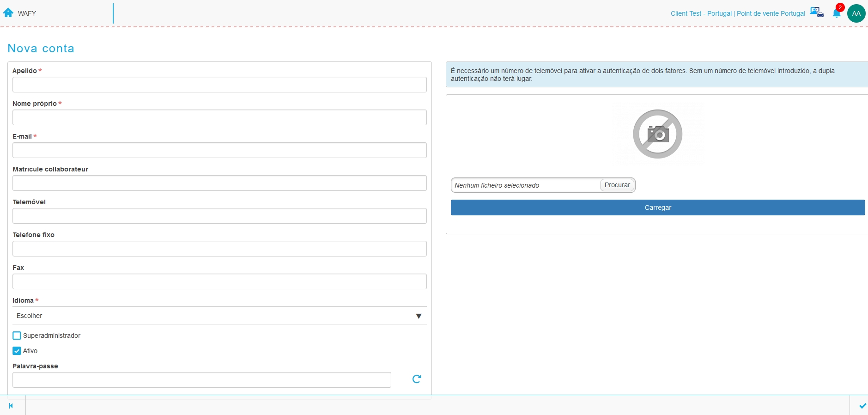
Task: Confirm the form with the checkmark icon
Action: pyautogui.click(x=862, y=406)
